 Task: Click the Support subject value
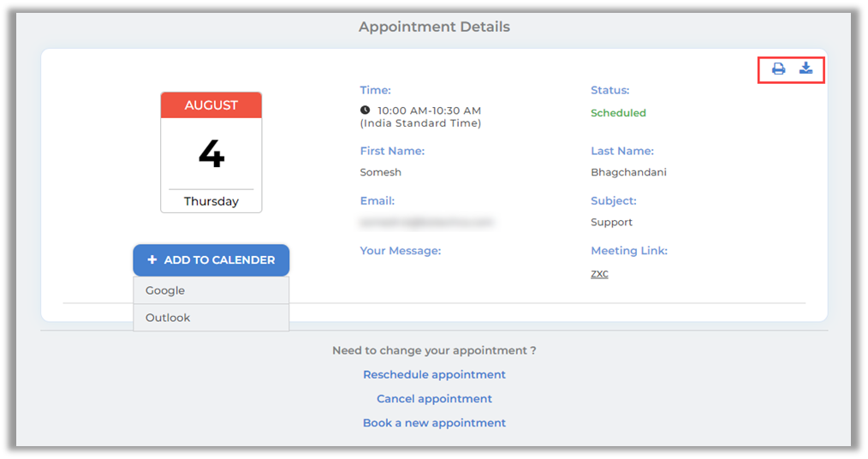(611, 222)
